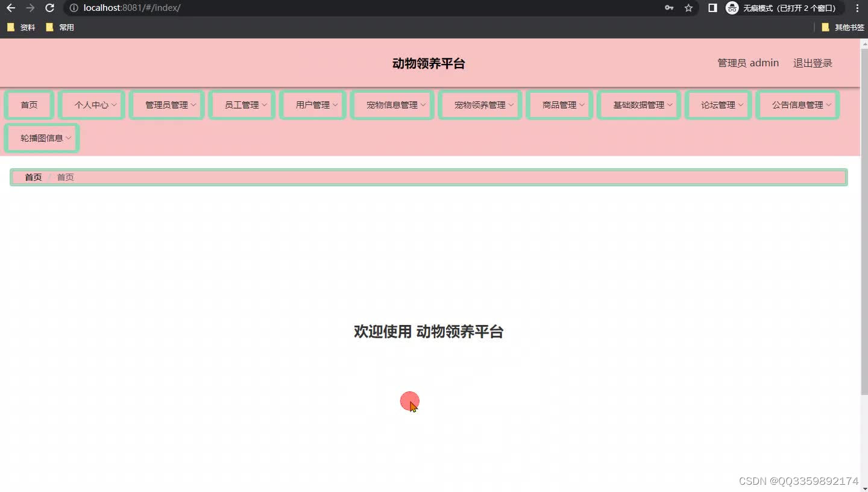Open the saved password key icon
This screenshot has width=868, height=492.
[669, 8]
